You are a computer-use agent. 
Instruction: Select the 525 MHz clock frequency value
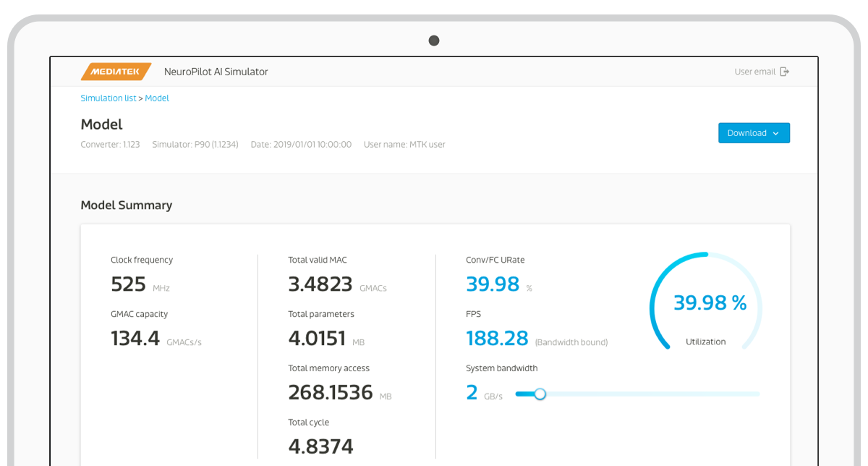[129, 284]
